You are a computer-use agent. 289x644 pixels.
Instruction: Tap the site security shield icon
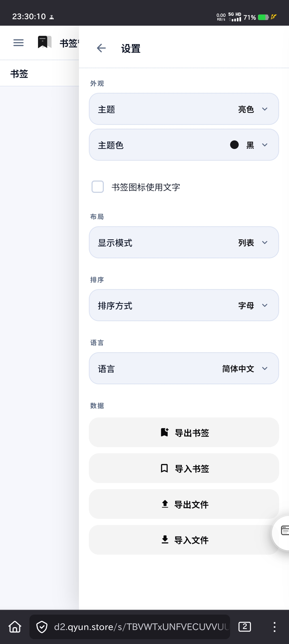coord(42,627)
